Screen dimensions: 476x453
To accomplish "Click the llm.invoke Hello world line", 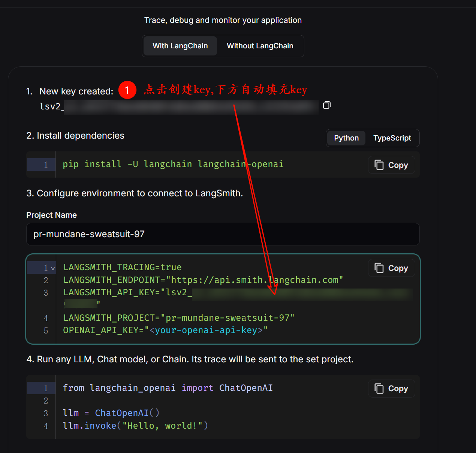I will click(135, 426).
